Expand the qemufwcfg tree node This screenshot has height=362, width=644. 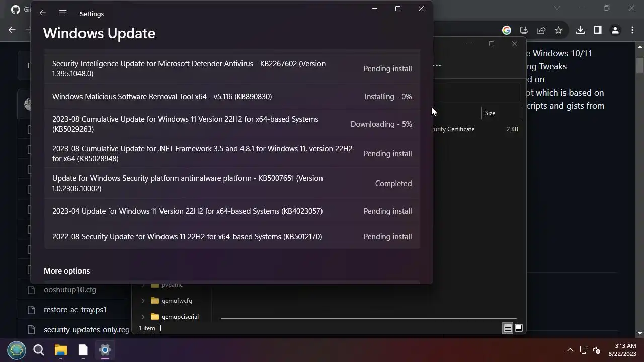143,301
